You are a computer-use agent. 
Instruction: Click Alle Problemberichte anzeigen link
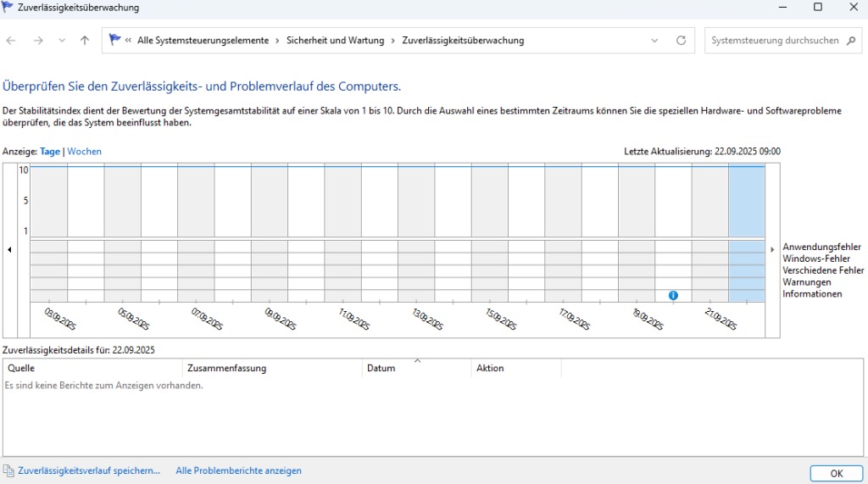click(x=238, y=470)
